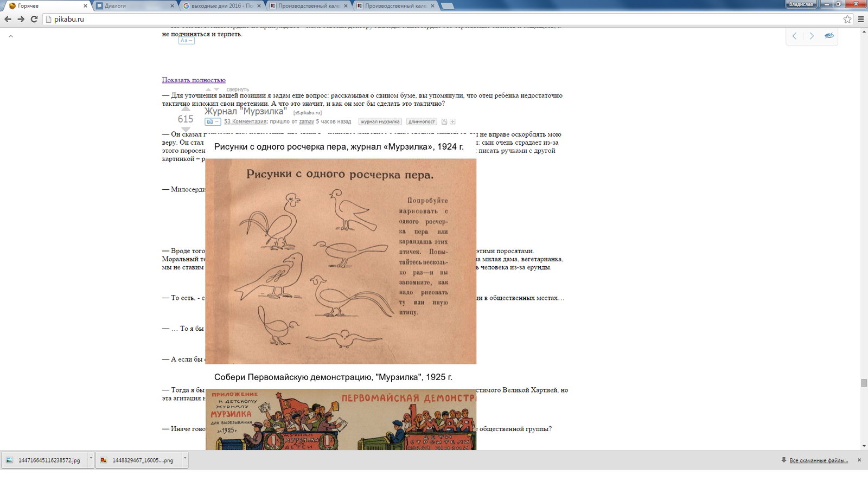Expand text using Показать полностью link
868x488 pixels.
(x=194, y=80)
